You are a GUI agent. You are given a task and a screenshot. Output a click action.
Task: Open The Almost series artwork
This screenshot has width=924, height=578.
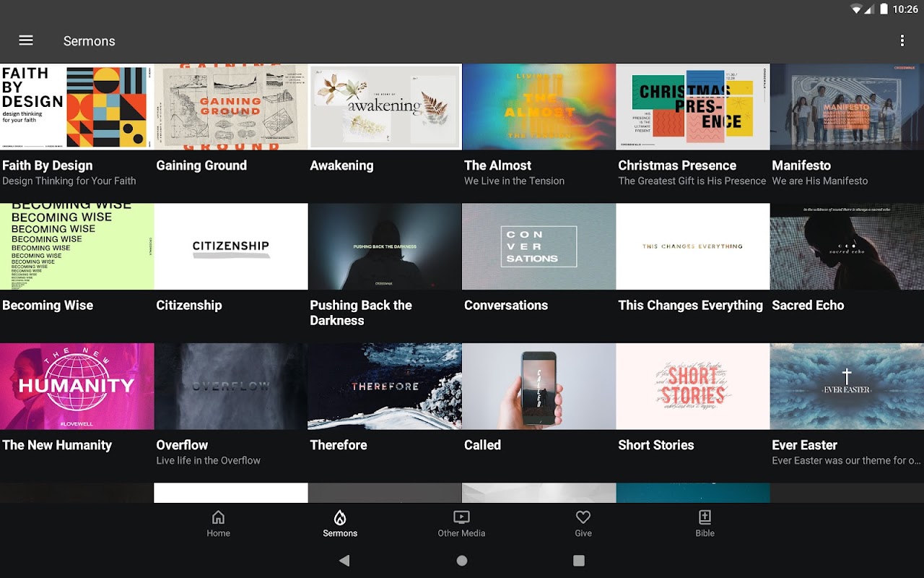pyautogui.click(x=539, y=107)
